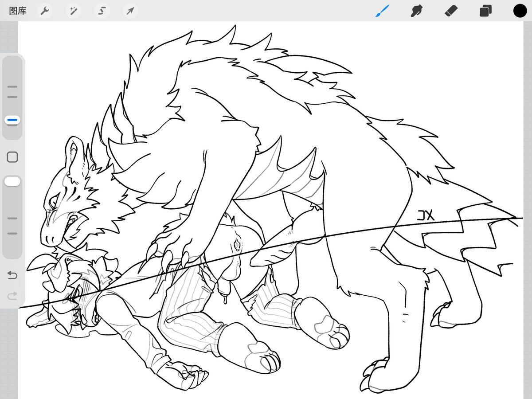The image size is (532, 399).
Task: Open the Gallery (图库) view
Action: point(18,11)
